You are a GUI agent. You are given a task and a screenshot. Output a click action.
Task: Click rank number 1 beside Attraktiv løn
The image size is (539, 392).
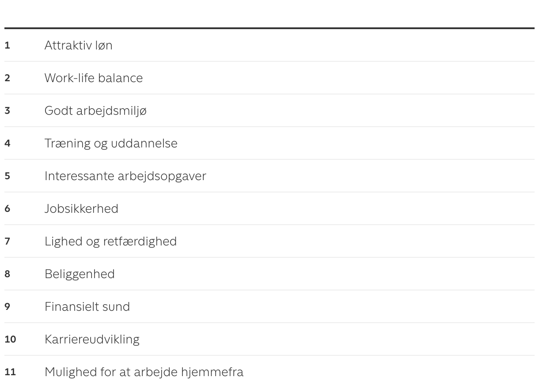click(7, 45)
